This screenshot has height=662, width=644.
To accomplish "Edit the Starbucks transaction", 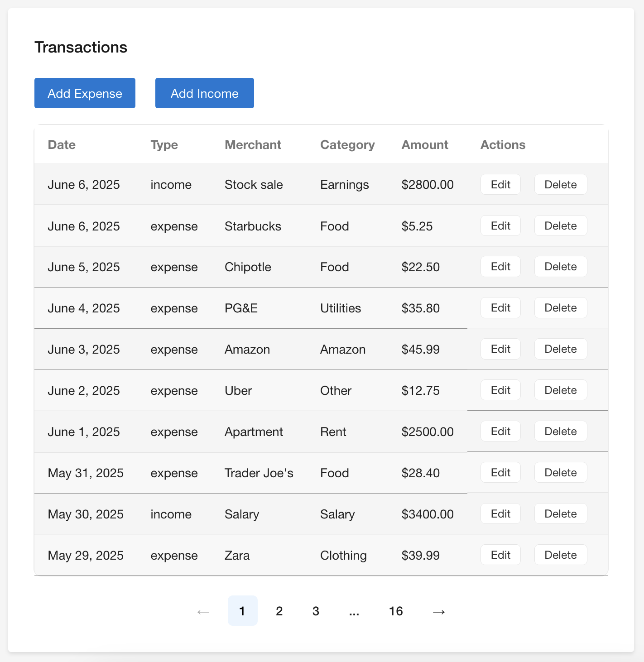I will (x=500, y=225).
